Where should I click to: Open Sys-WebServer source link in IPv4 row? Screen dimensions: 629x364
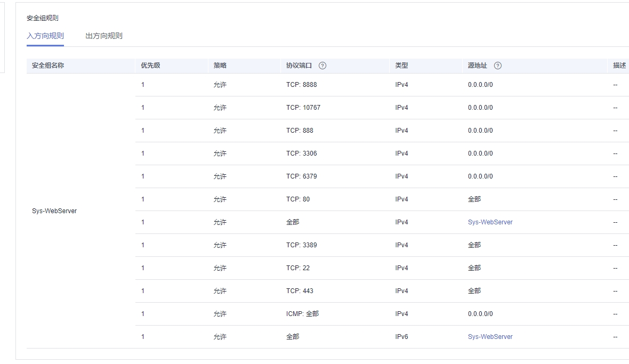490,222
